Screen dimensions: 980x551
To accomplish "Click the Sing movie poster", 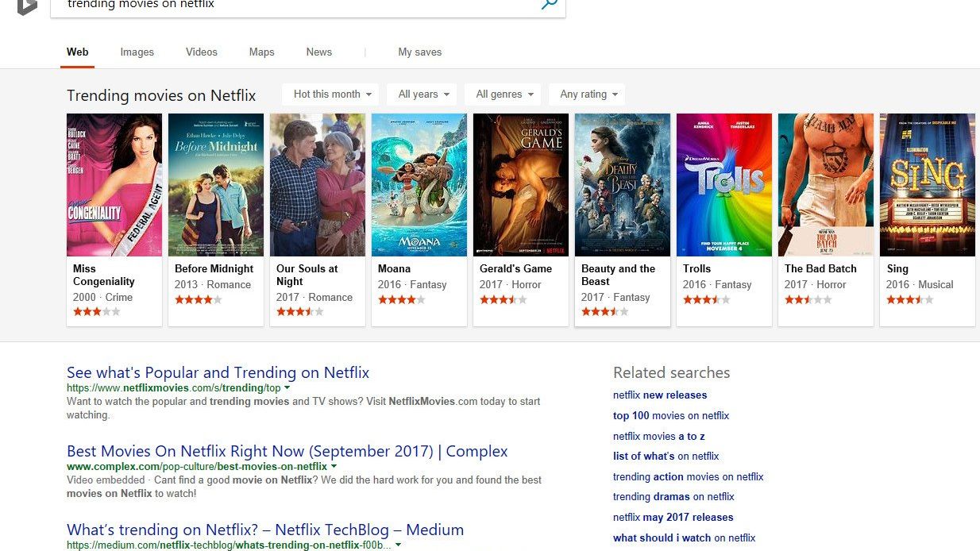I will (928, 185).
